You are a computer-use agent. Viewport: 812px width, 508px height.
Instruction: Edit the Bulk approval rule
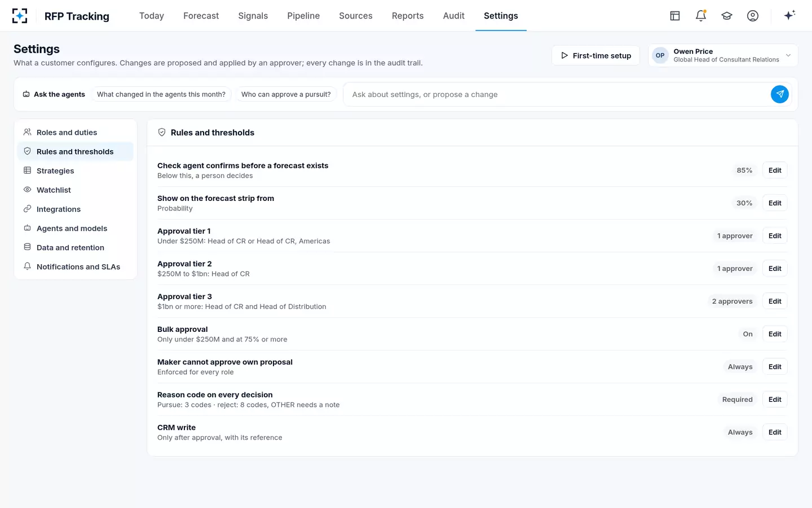click(x=775, y=334)
